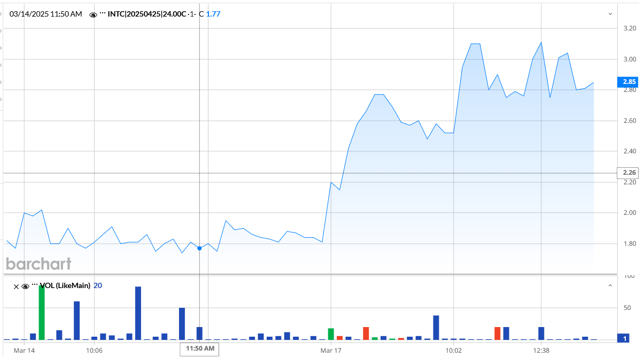644x357 pixels.
Task: Click the 11:50 AM time marker label
Action: pyautogui.click(x=200, y=349)
